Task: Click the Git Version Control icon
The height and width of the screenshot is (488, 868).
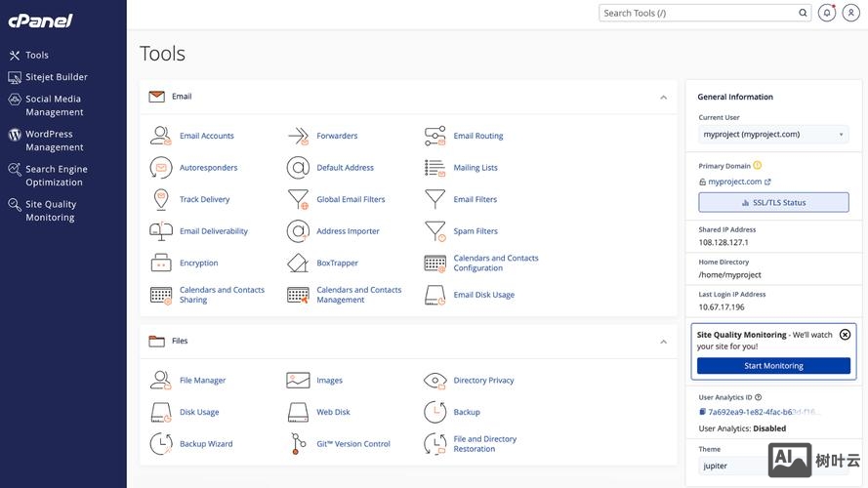Action: (x=298, y=444)
